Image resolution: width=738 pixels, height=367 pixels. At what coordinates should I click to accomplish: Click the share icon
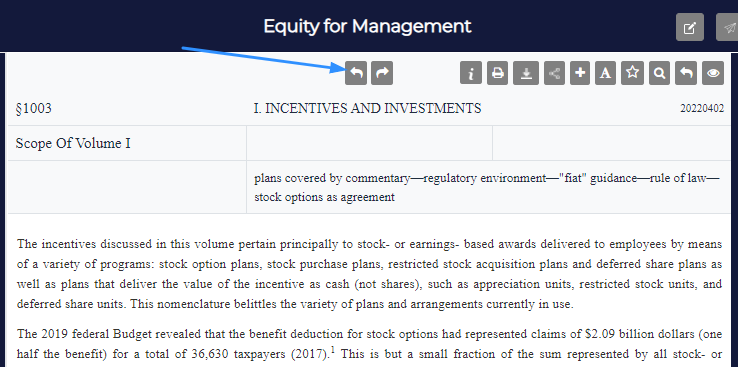[x=554, y=73]
